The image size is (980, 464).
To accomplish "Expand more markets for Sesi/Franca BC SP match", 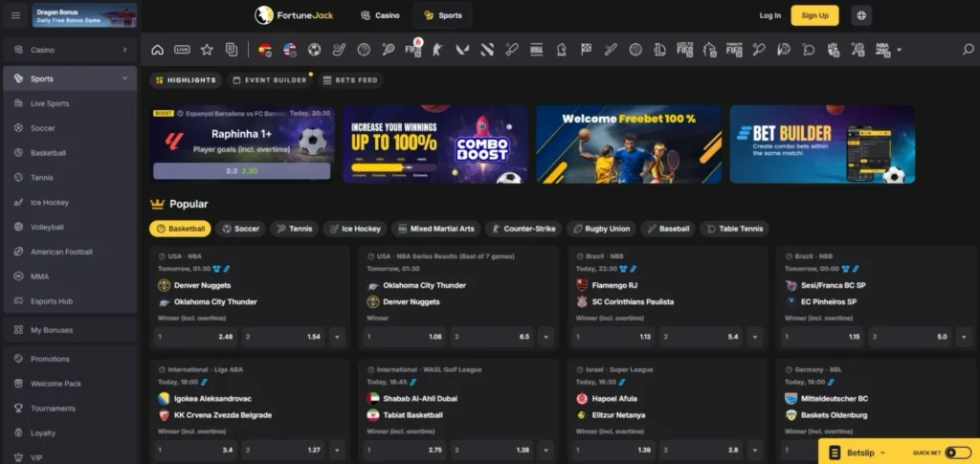I will coord(964,337).
